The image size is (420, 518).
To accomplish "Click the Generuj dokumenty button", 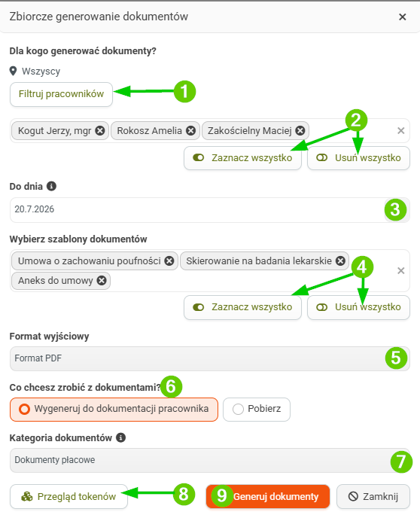I will coord(268,496).
